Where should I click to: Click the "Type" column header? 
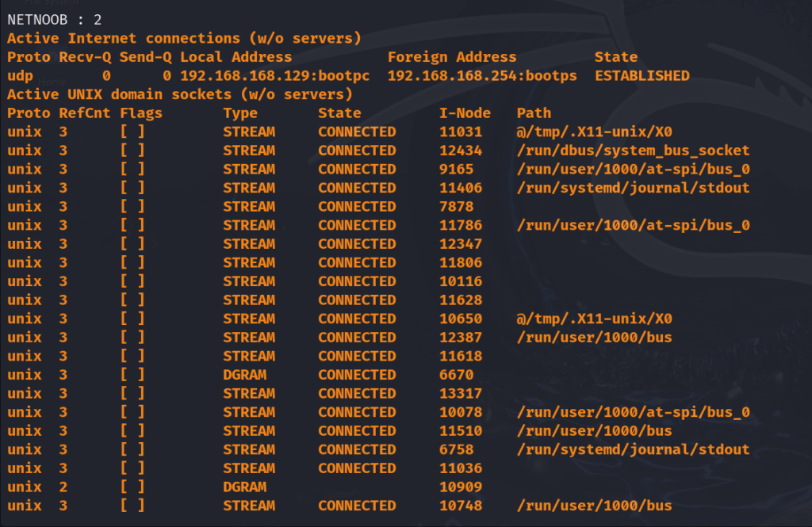click(x=240, y=113)
